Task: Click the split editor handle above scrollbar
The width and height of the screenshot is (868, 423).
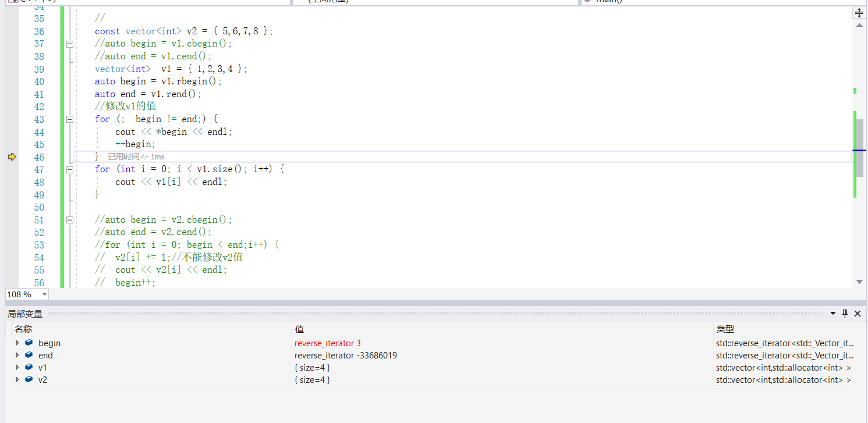Action: pyautogui.click(x=859, y=13)
